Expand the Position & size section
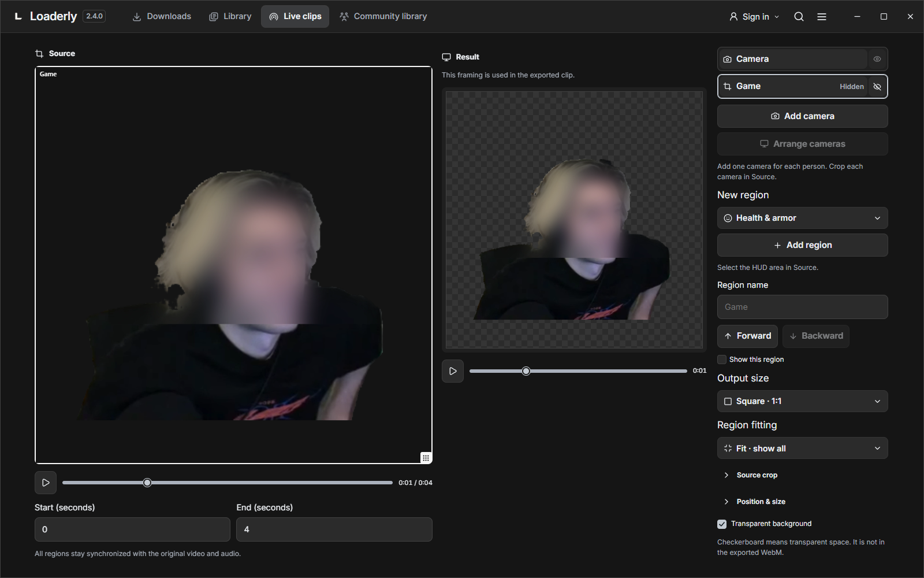The height and width of the screenshot is (578, 924). coord(761,502)
